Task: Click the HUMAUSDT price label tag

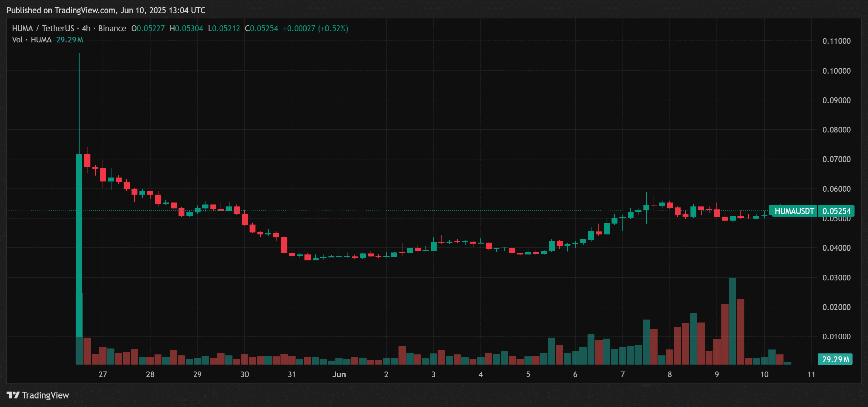Action: point(794,211)
